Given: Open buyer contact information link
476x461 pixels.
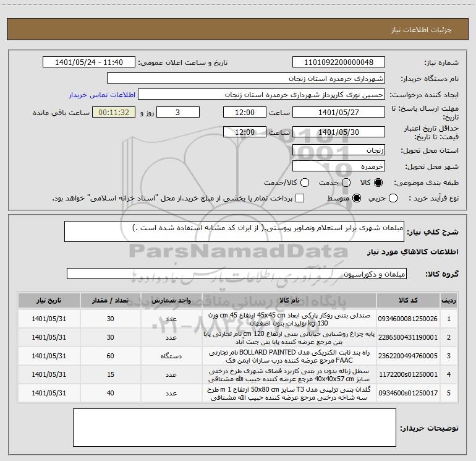Looking at the screenshot, I should [x=102, y=95].
